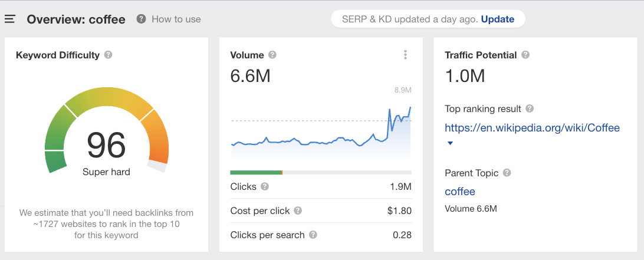Open the coffee parent topic link
The image size is (644, 260).
[460, 192]
